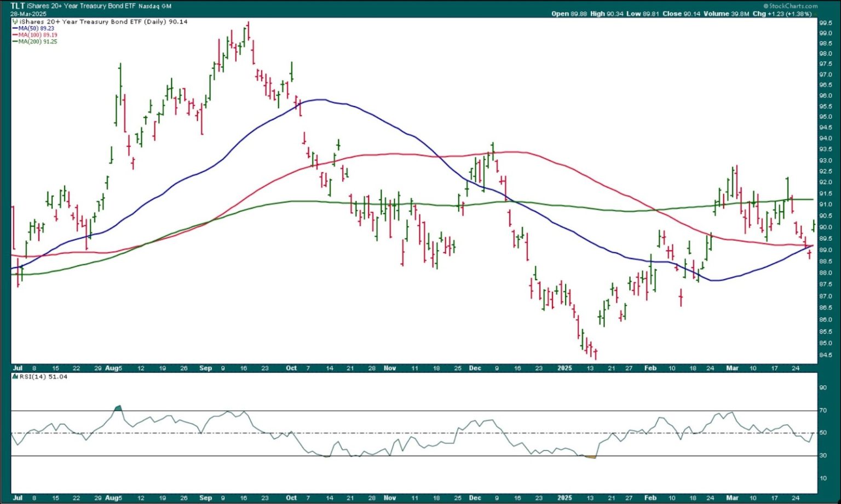841x504 pixels.
Task: Click the '28-Mar-2025' date label
Action: (28, 14)
